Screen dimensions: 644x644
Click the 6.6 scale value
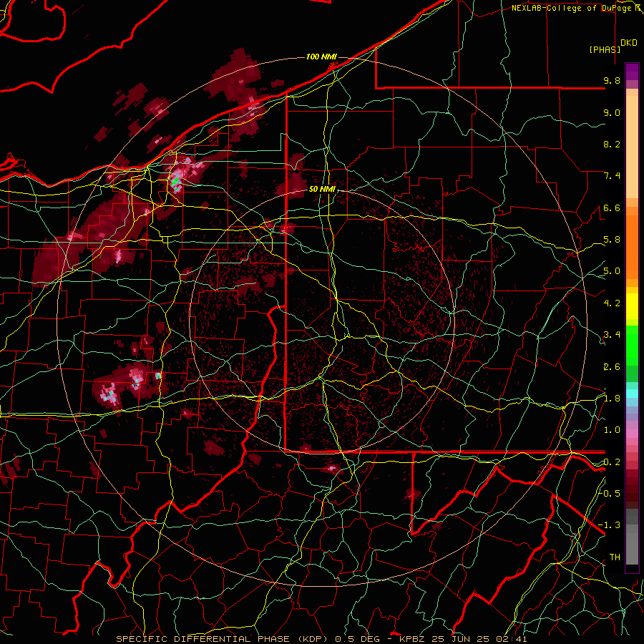tap(612, 208)
